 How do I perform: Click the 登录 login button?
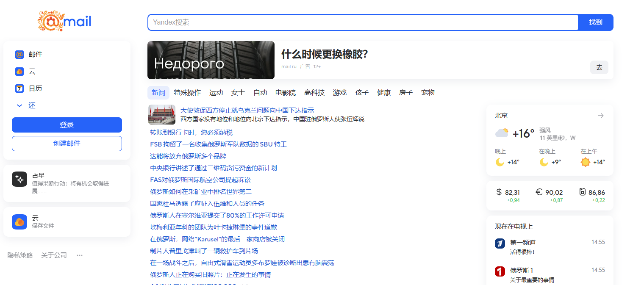click(67, 125)
